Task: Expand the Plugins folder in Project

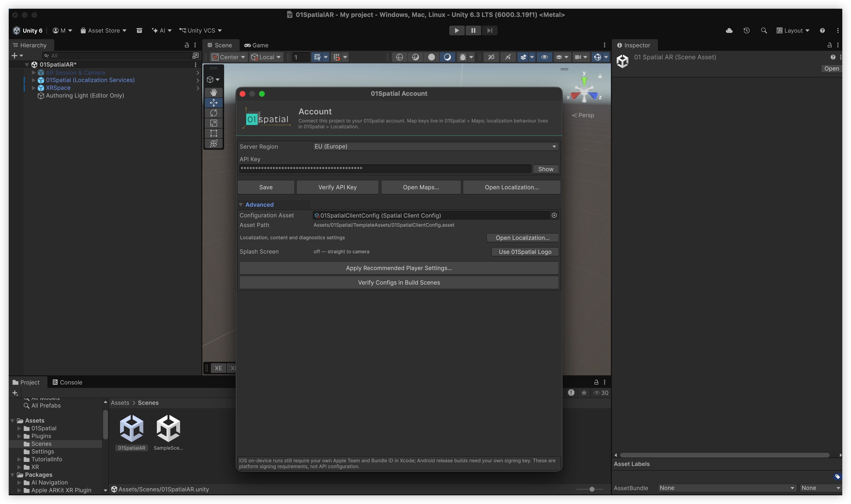Action: point(19,436)
